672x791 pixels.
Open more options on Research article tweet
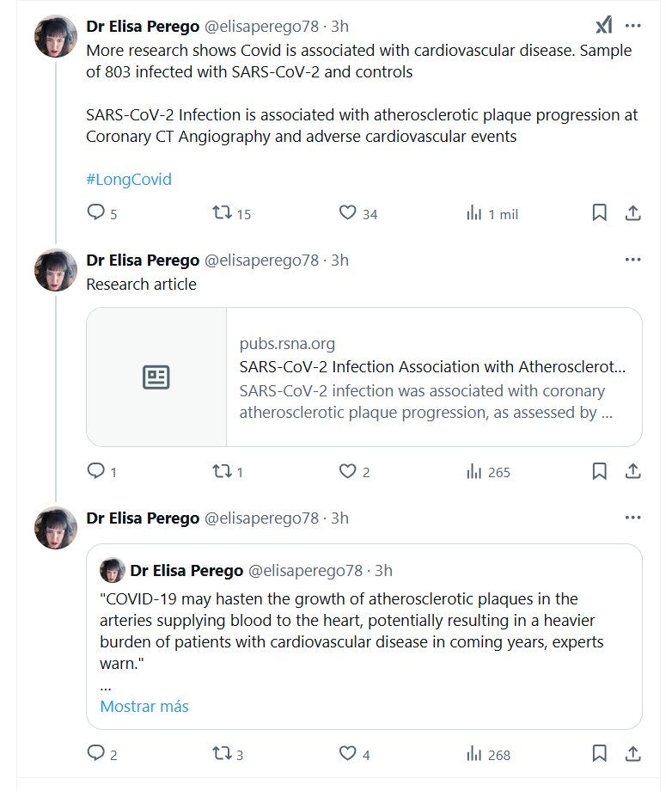[x=632, y=260]
